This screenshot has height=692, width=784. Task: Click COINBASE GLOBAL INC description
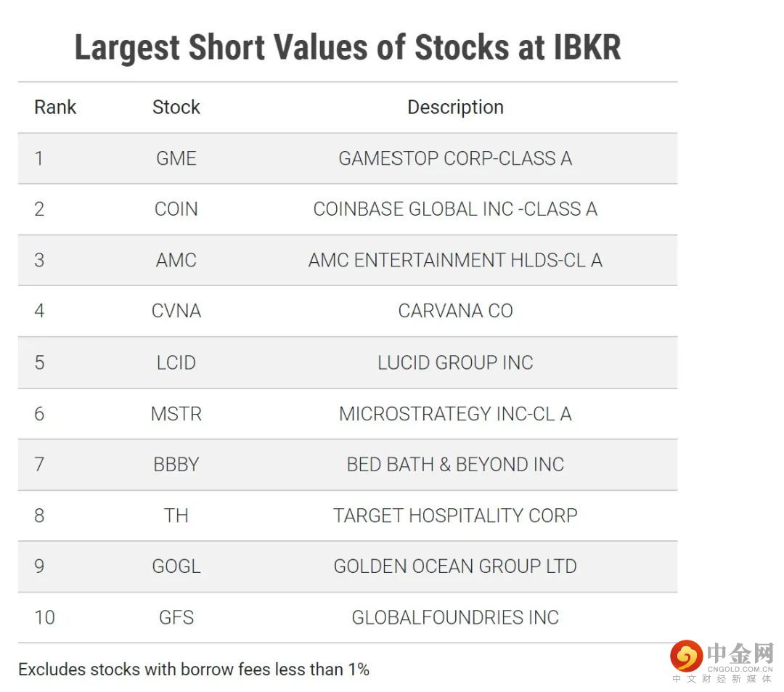click(x=455, y=209)
